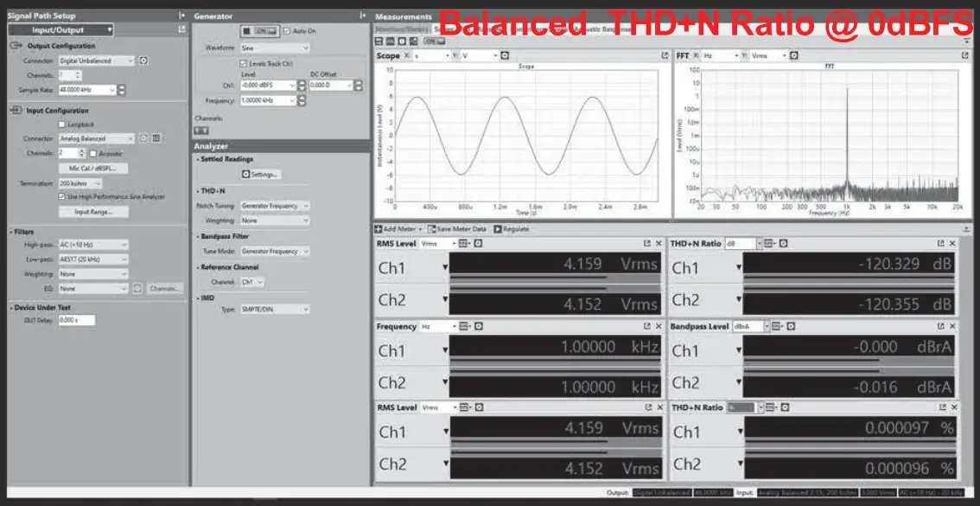Collapse the Settled Readings section
980x506 pixels.
tap(198, 159)
